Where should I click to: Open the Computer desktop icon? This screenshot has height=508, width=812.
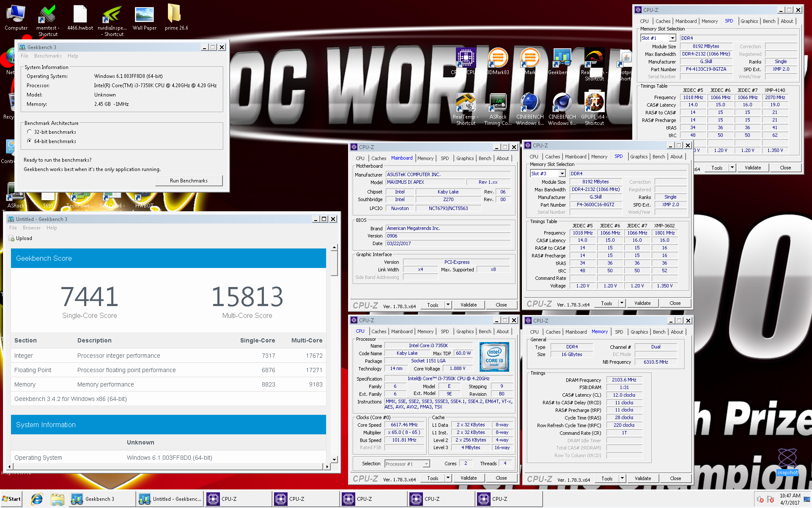point(16,18)
